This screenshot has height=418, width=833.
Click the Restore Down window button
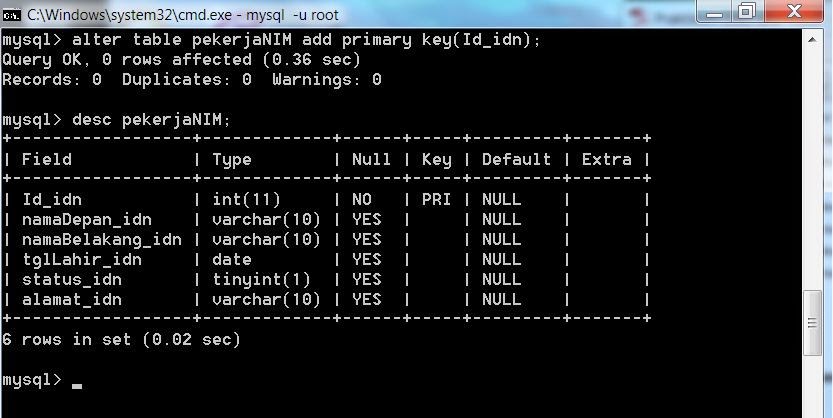[x=747, y=12]
